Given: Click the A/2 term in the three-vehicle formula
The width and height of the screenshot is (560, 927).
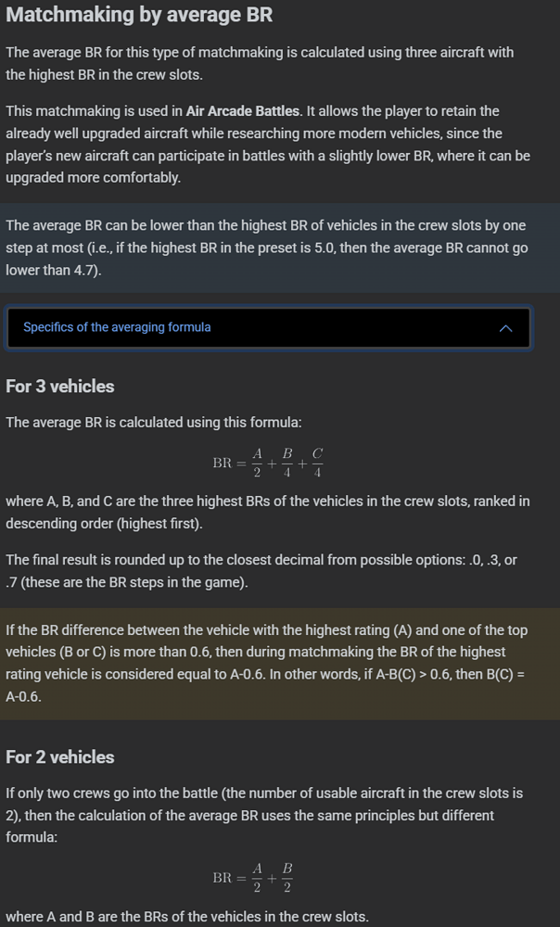Looking at the screenshot, I should click(257, 463).
